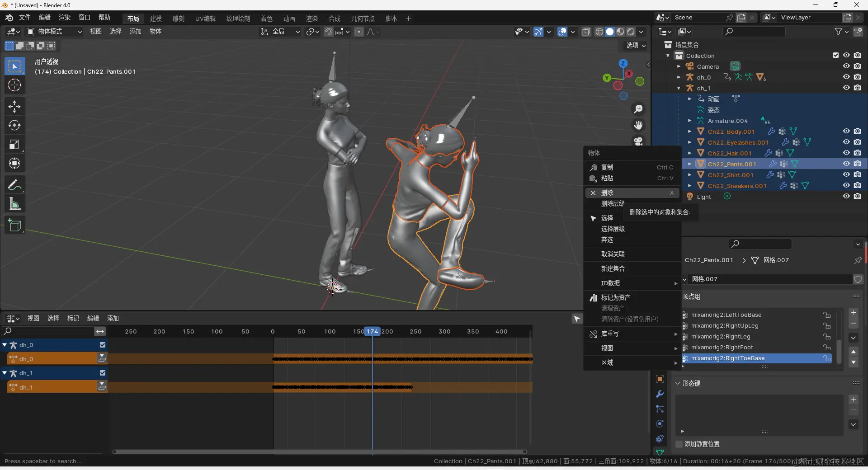Collapse the dh_1 armature in the outliner

click(x=679, y=88)
